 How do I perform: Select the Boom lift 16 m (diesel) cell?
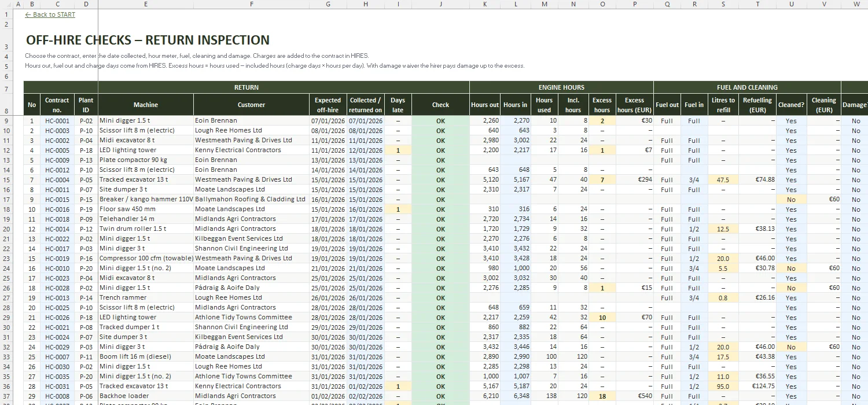(146, 357)
